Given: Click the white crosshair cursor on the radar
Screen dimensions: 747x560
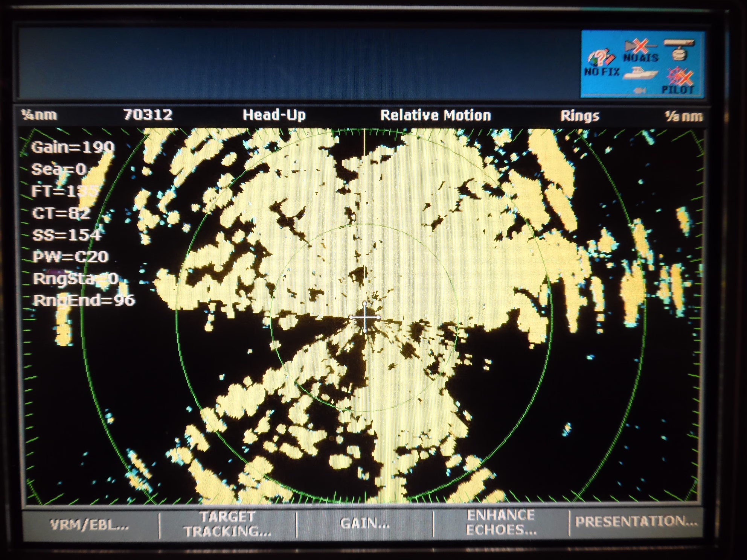Looking at the screenshot, I should [x=365, y=318].
